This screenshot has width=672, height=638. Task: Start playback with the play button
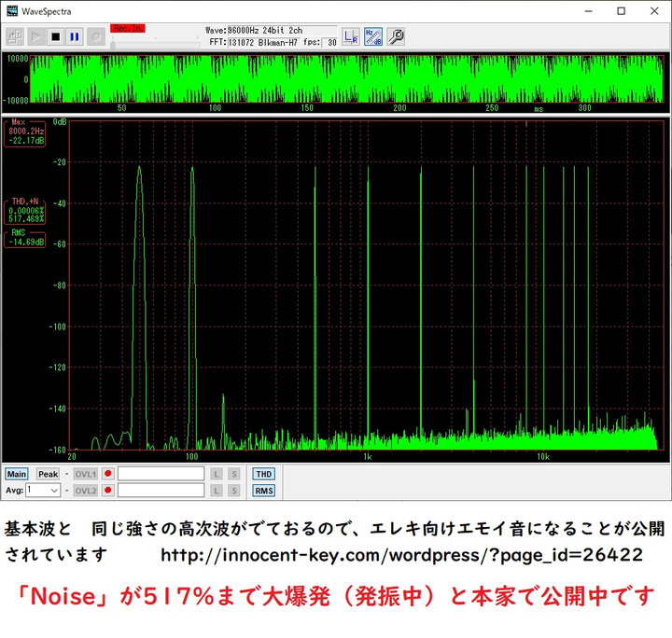(36, 36)
